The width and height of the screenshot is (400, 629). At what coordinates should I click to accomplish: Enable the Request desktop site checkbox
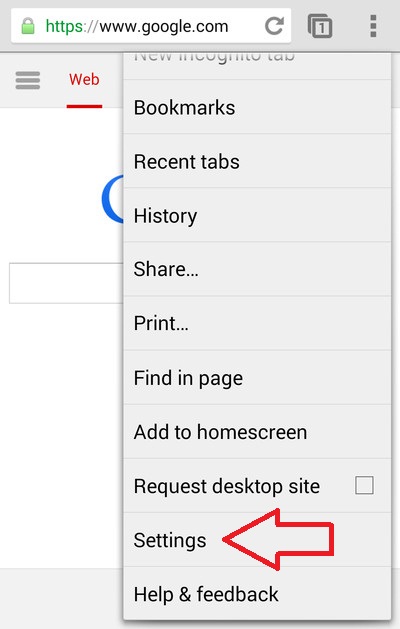pyautogui.click(x=364, y=485)
